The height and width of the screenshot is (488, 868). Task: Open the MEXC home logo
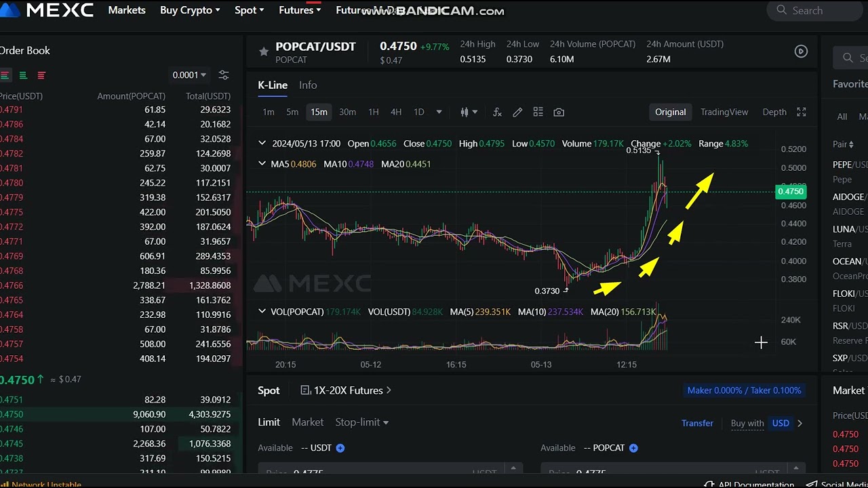pos(47,10)
